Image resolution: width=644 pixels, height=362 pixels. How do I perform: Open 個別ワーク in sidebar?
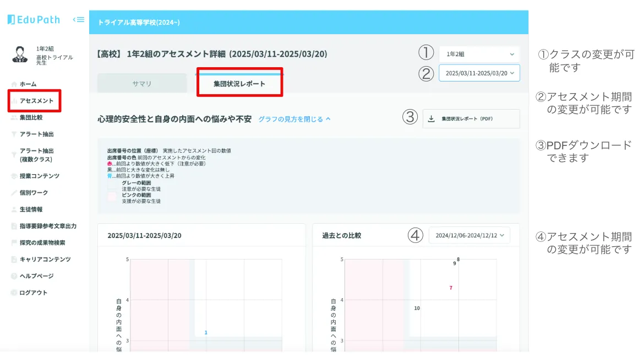34,192
